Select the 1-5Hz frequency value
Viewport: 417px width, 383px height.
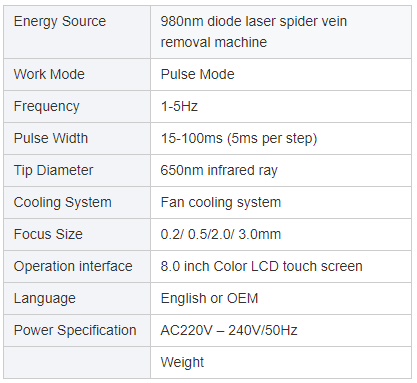click(179, 106)
